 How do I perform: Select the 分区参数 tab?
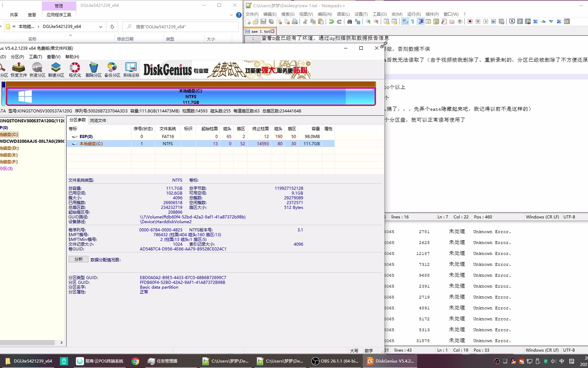(78, 120)
